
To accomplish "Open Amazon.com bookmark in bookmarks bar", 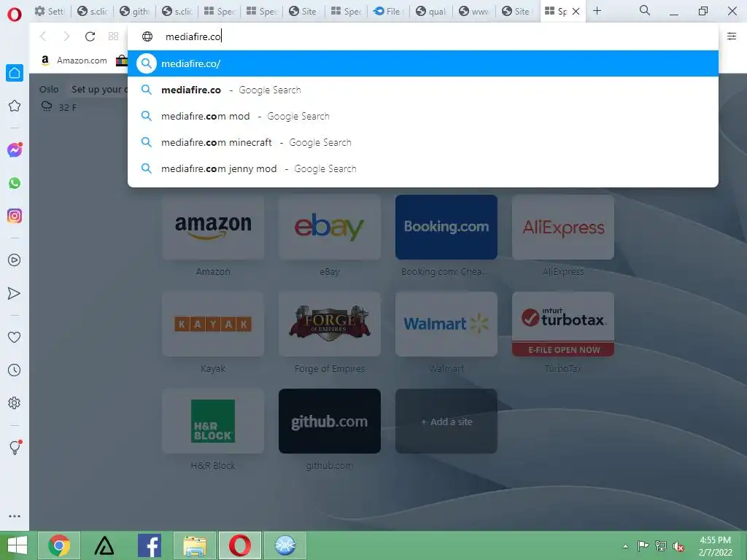I will (75, 61).
